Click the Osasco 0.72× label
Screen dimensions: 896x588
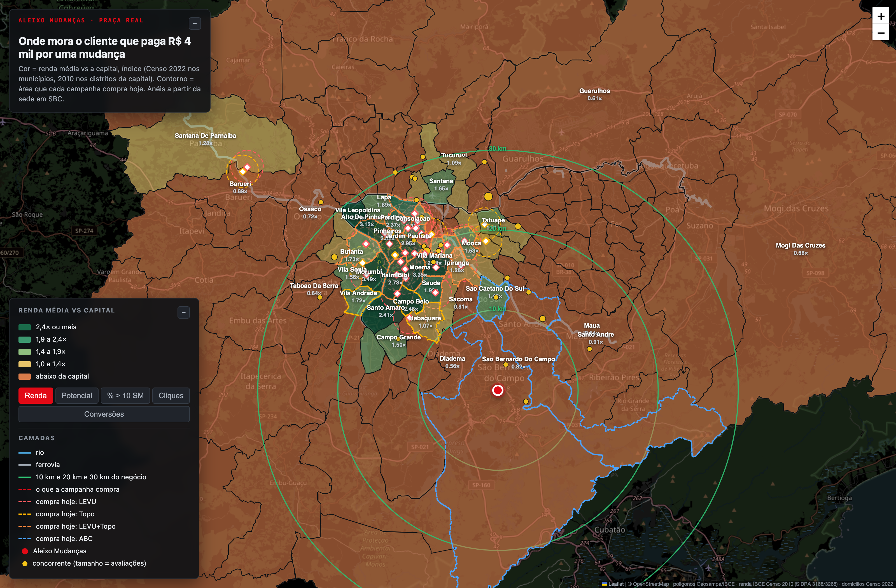tap(310, 213)
